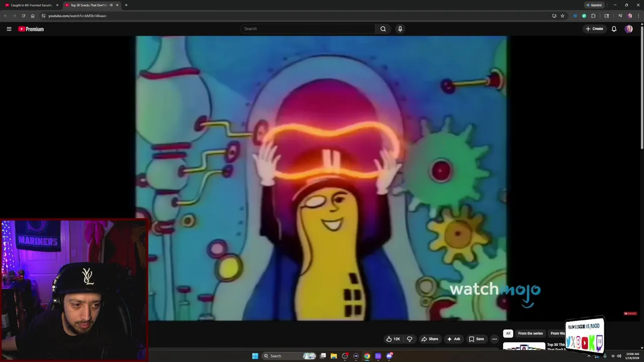Go back with the browser back arrow
This screenshot has width=644, height=362.
[x=6, y=16]
